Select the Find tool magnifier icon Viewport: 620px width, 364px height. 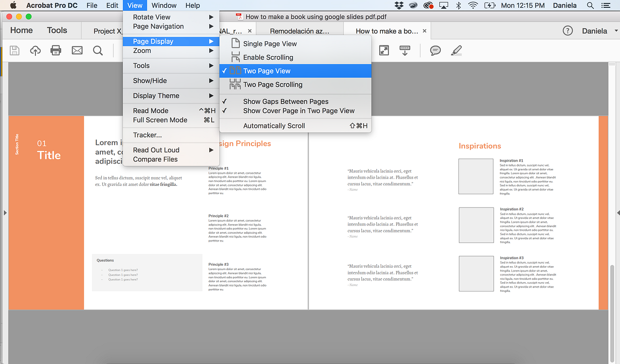tap(97, 50)
